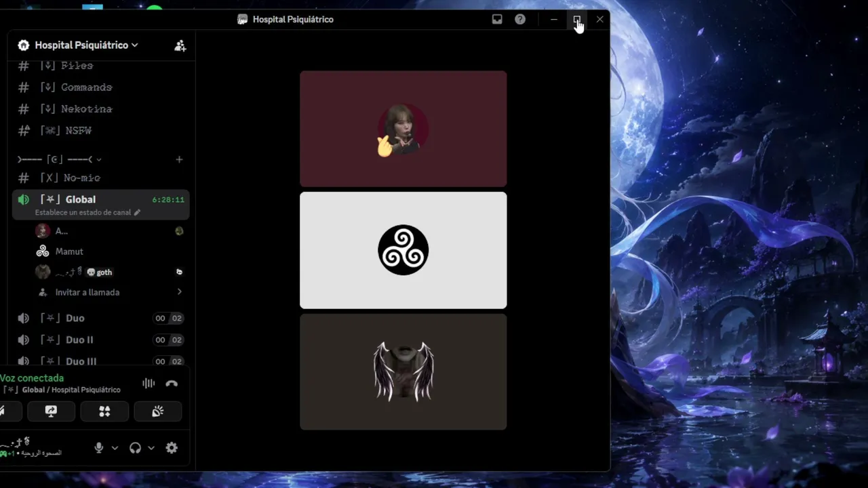Open noise suppression waveform icon

(x=149, y=384)
